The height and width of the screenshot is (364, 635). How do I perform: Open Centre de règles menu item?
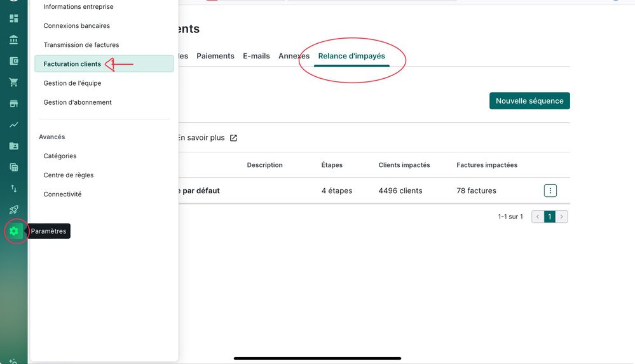(69, 175)
